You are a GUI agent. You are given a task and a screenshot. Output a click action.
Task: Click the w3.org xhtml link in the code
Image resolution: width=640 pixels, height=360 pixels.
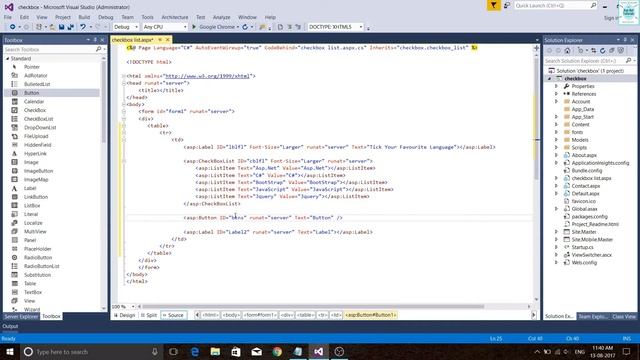pos(207,76)
